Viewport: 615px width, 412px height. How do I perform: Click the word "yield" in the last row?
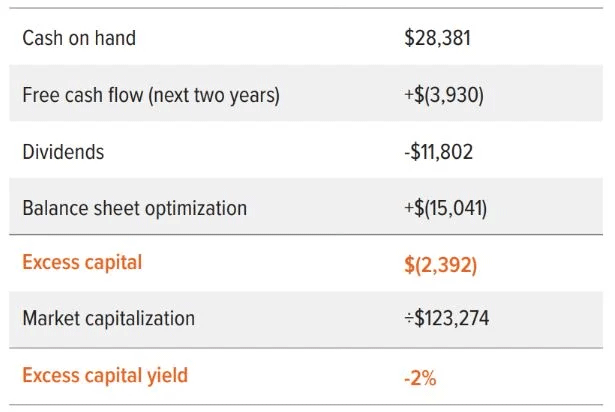pos(167,376)
